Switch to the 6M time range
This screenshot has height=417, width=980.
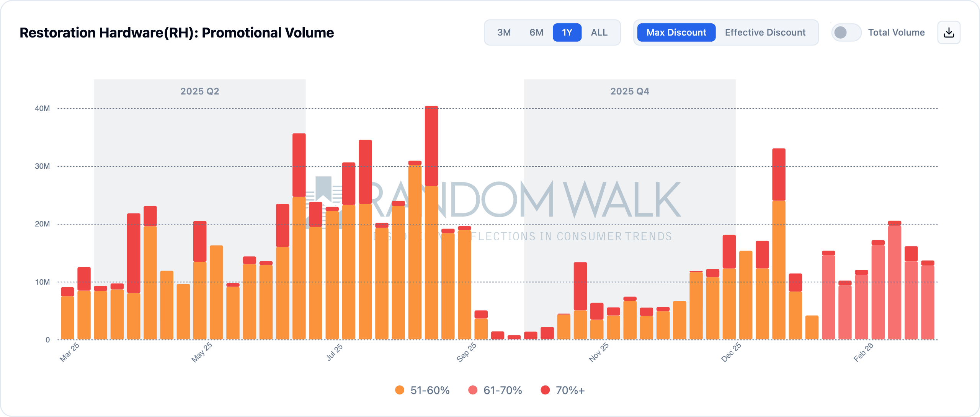(x=536, y=33)
